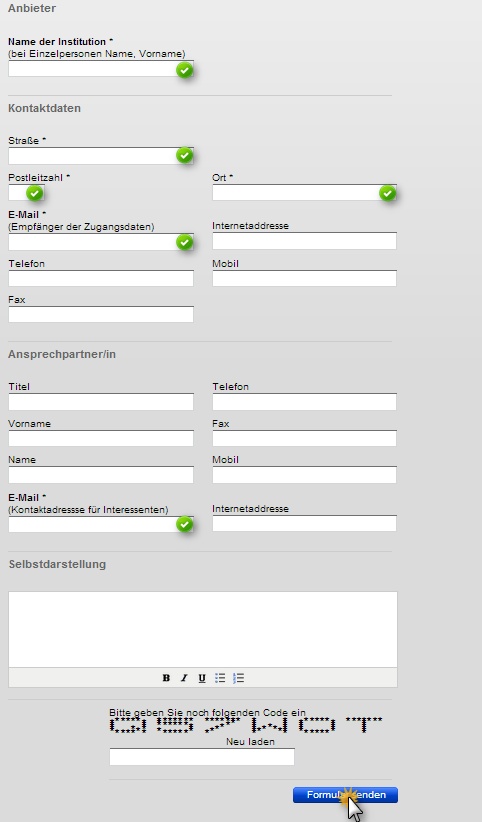The image size is (482, 822).
Task: Click green checkmark next to Straße field
Action: pos(185,155)
